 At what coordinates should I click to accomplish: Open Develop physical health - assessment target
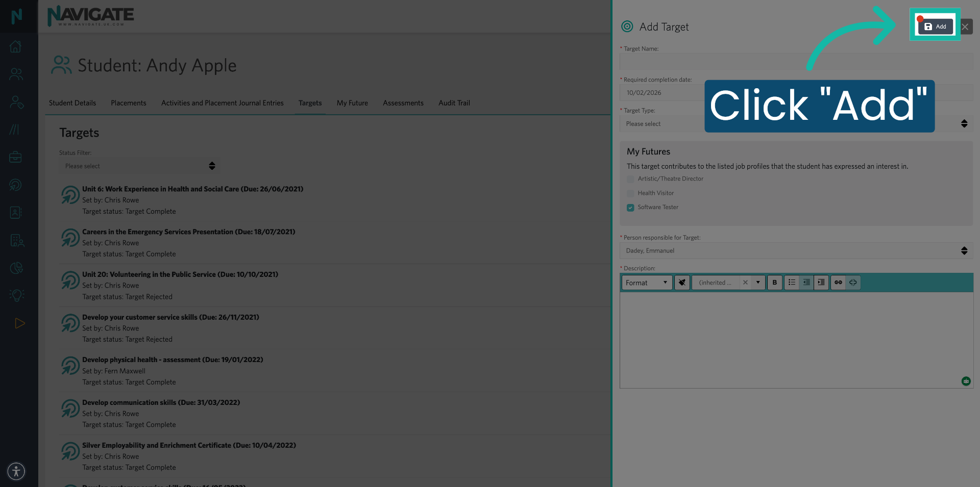click(173, 360)
